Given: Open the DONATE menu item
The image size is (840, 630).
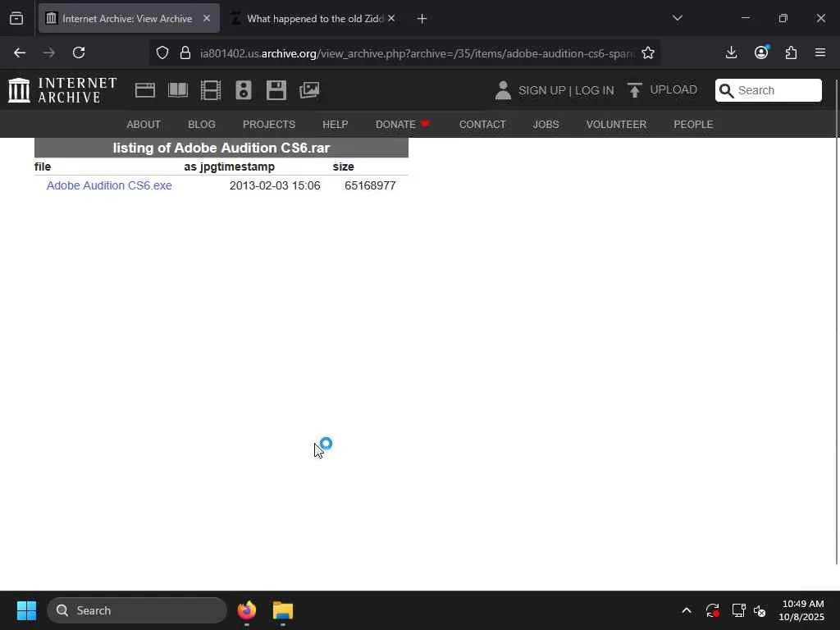Looking at the screenshot, I should 402,125.
